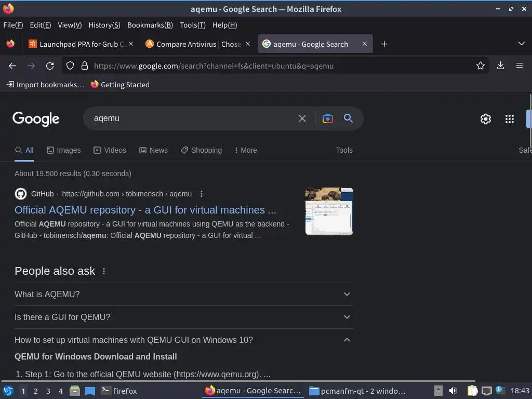Close the Launchpad PPA tab
The width and height of the screenshot is (532, 399).
pyautogui.click(x=131, y=44)
